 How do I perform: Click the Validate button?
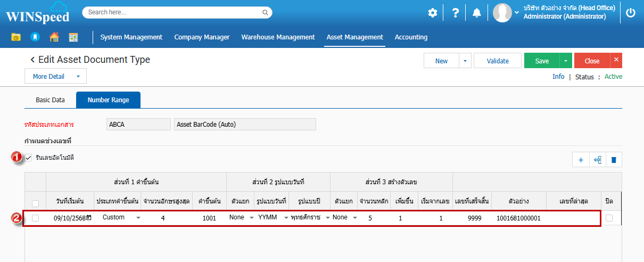click(498, 61)
